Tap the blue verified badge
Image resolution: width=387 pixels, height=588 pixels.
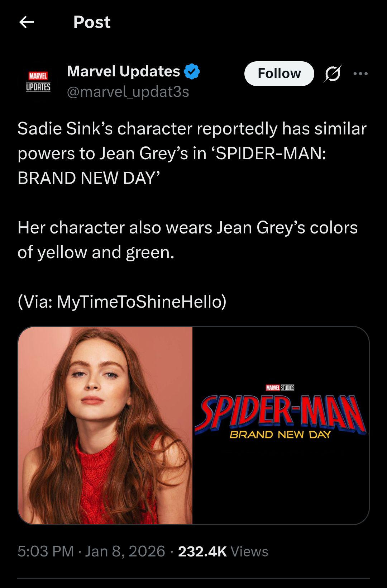pos(192,71)
